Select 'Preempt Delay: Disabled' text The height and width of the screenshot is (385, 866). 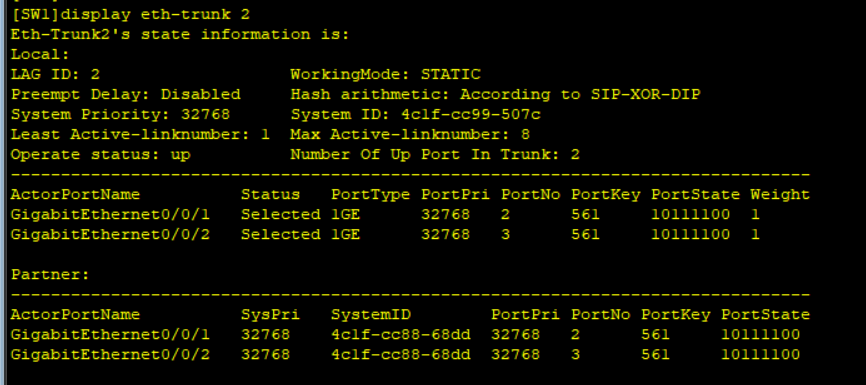click(x=126, y=94)
